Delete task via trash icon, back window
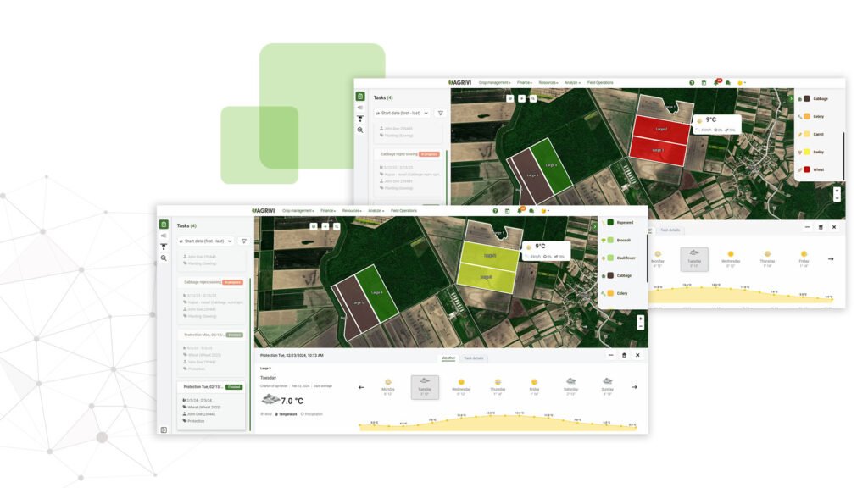 point(821,227)
